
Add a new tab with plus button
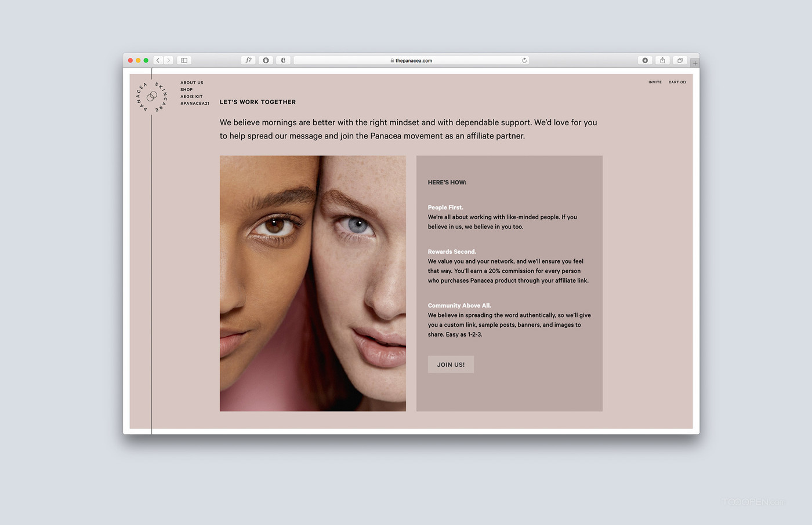coord(695,63)
